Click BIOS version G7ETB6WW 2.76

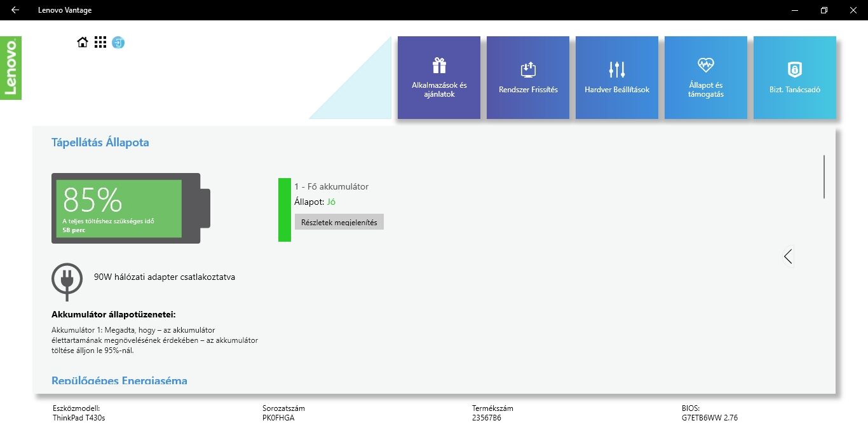click(710, 418)
